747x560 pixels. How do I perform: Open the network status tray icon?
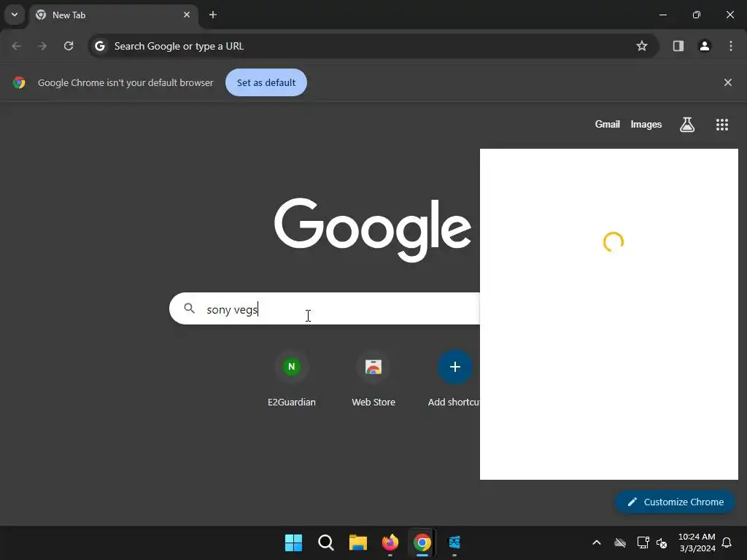pos(643,542)
